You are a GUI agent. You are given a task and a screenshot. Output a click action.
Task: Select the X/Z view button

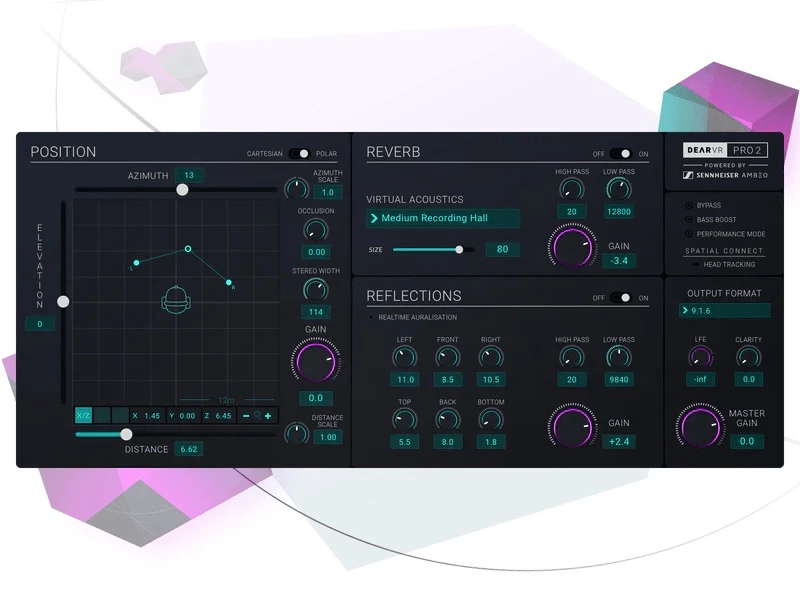[x=83, y=416]
